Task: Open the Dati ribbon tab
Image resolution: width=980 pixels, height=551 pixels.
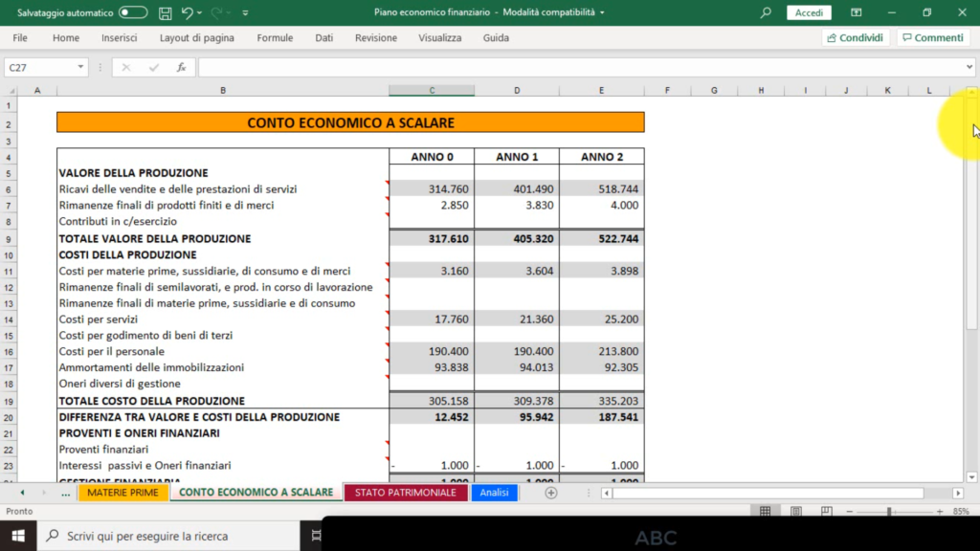Action: pyautogui.click(x=323, y=37)
